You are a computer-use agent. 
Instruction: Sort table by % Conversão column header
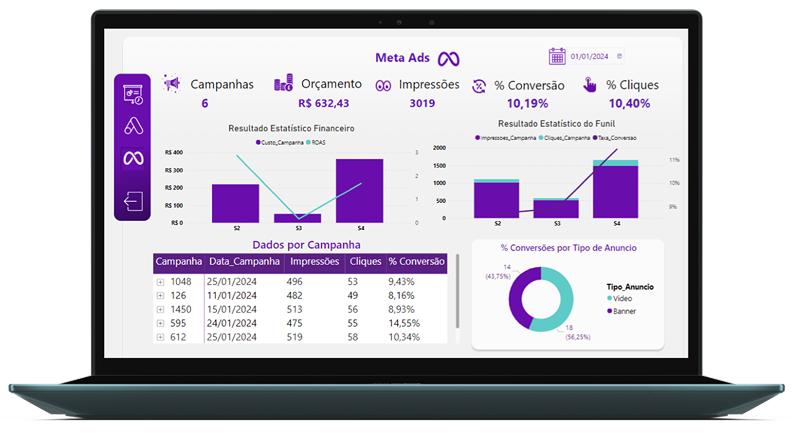tap(415, 262)
